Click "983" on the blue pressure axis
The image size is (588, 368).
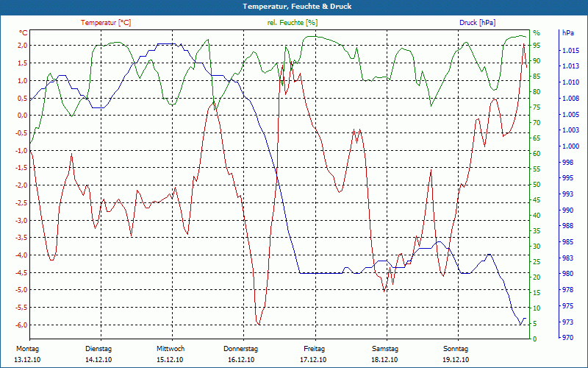(567, 258)
